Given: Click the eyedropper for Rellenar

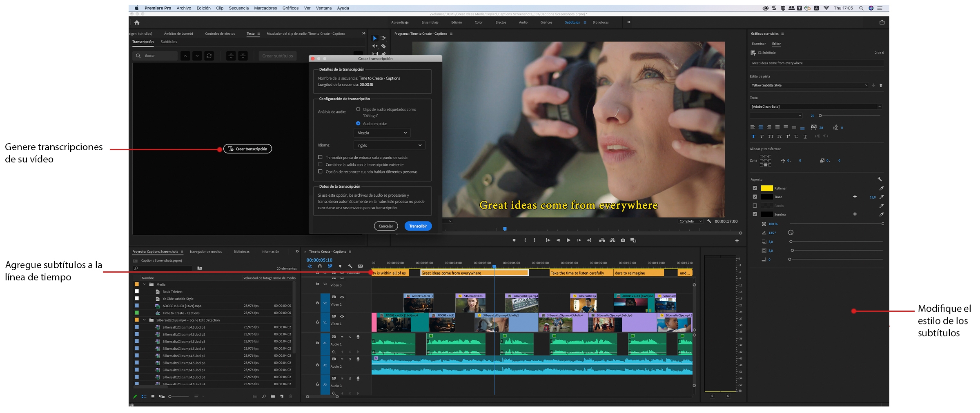Looking at the screenshot, I should click(882, 188).
